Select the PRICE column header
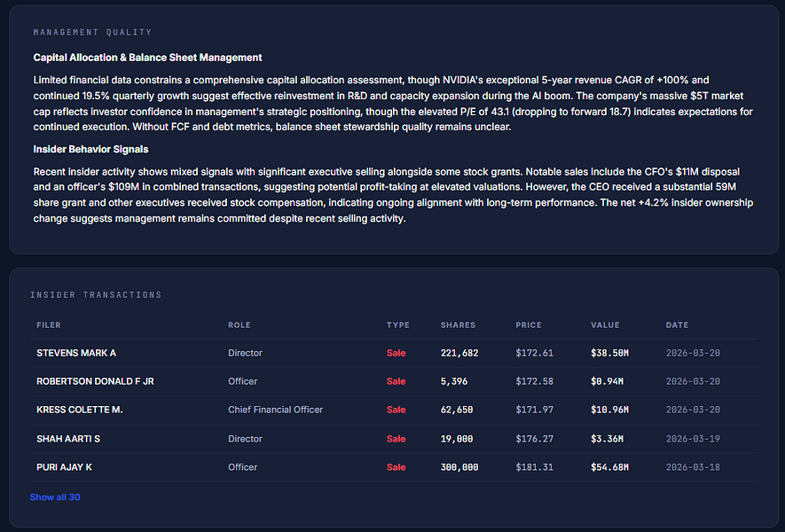Image resolution: width=785 pixels, height=532 pixels. [529, 325]
